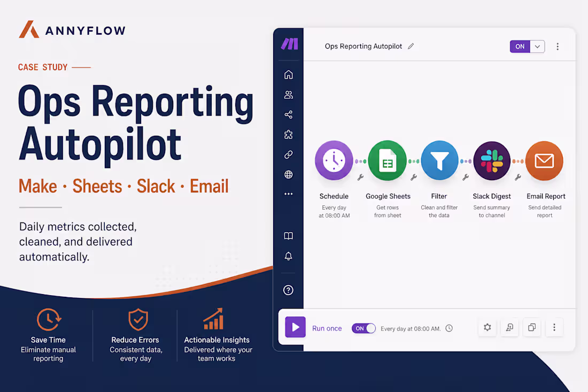The width and height of the screenshot is (588, 392).
Task: Click the Actionable Insights chart icon
Action: click(213, 319)
